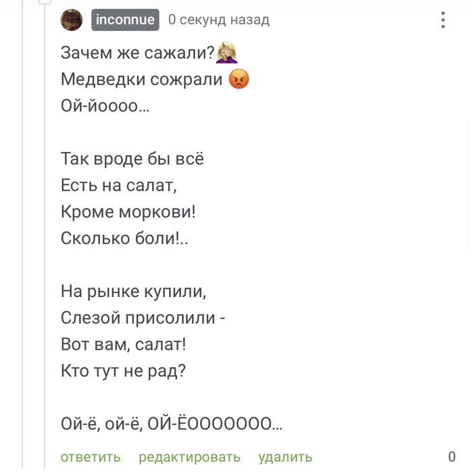Click the inconnue user avatar
The height and width of the screenshot is (476, 473).
pos(72,20)
